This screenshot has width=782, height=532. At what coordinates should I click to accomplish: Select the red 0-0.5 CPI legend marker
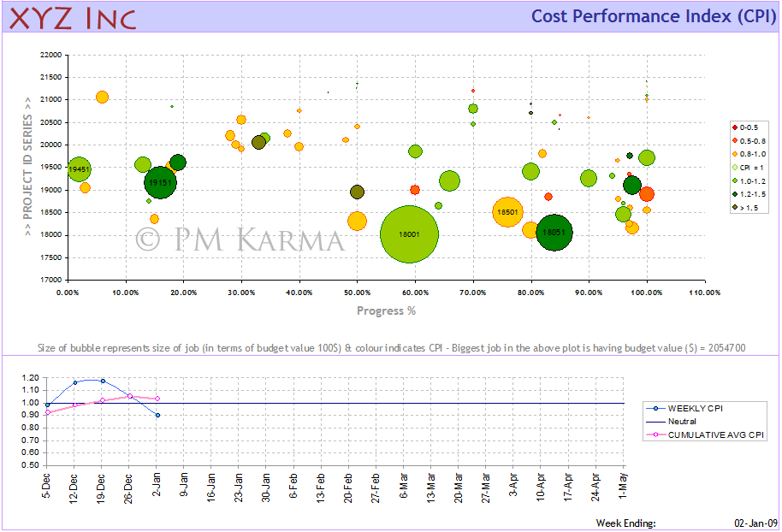point(734,127)
